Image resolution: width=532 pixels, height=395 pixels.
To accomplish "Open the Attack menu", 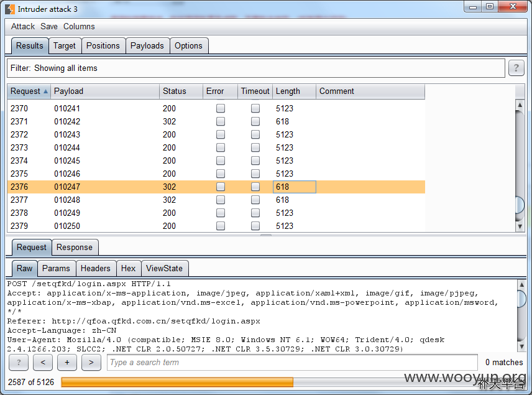I will tap(23, 27).
